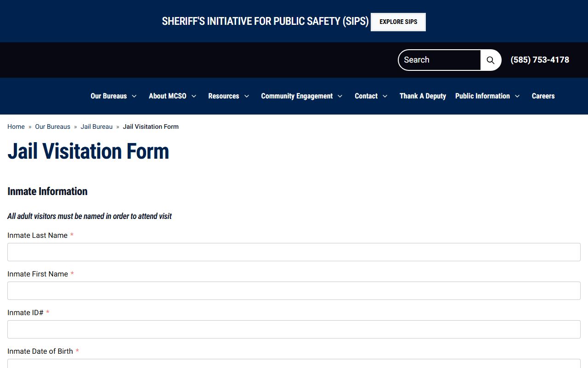Click the Inmate Date of Birth label
The image size is (588, 368).
click(40, 351)
